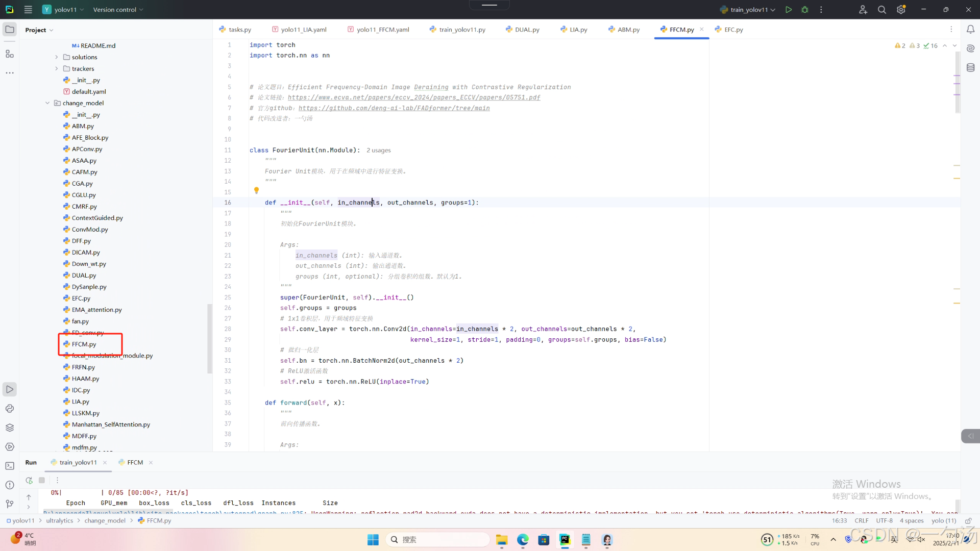980x551 pixels.
Task: Open the Terminal tool window
Action: pos(10,466)
